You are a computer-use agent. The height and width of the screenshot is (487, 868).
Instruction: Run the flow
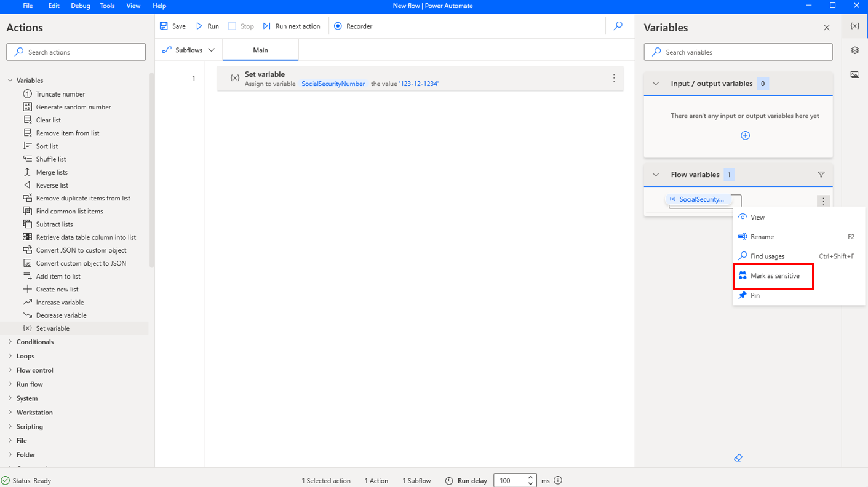click(207, 26)
